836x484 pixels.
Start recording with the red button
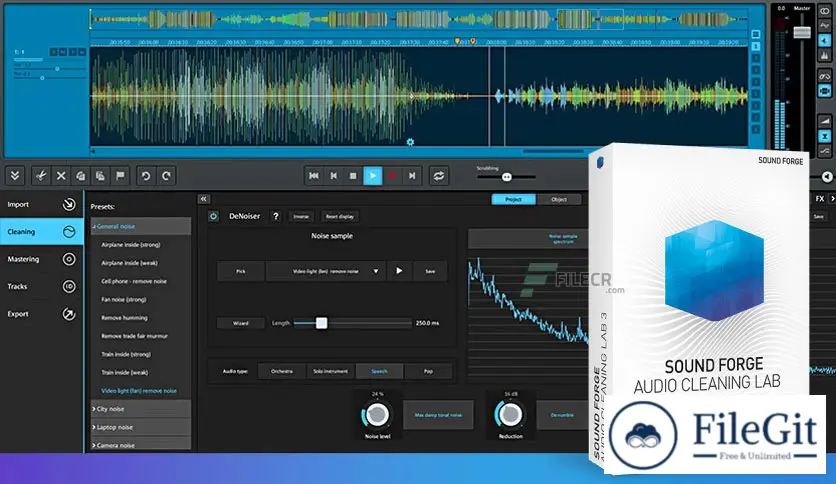click(x=392, y=175)
